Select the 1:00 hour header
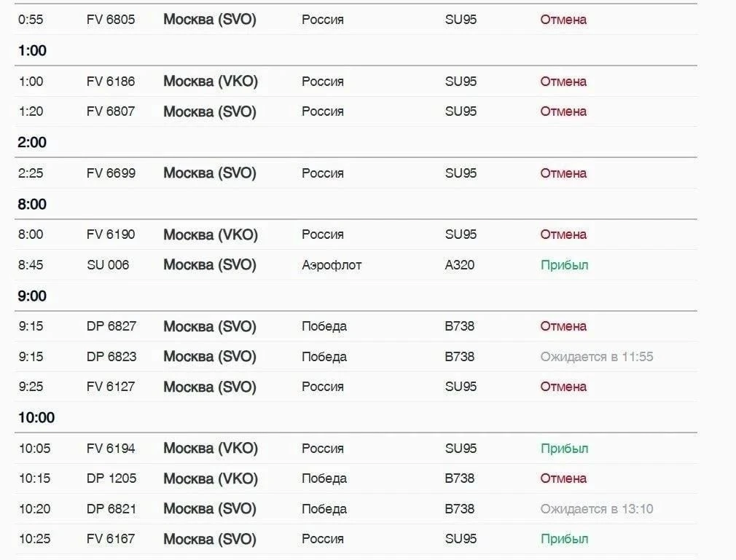Viewport: 736px width, 560px height. point(32,51)
